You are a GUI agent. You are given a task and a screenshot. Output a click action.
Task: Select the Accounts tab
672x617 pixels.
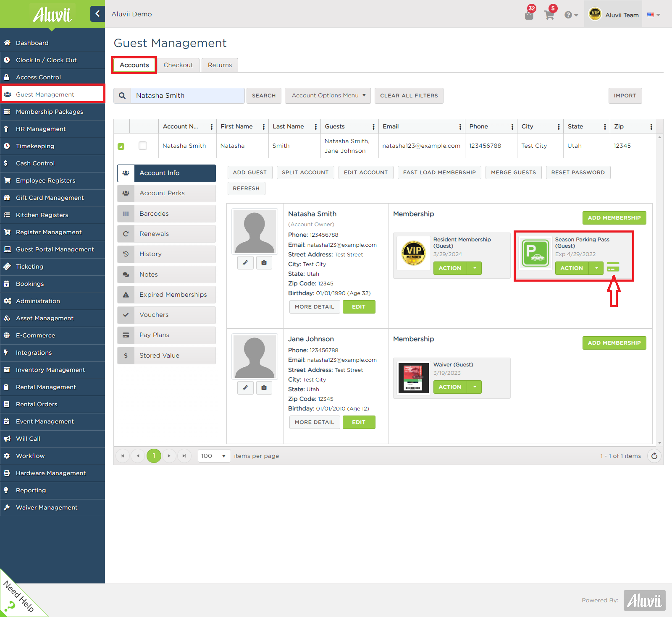[134, 65]
